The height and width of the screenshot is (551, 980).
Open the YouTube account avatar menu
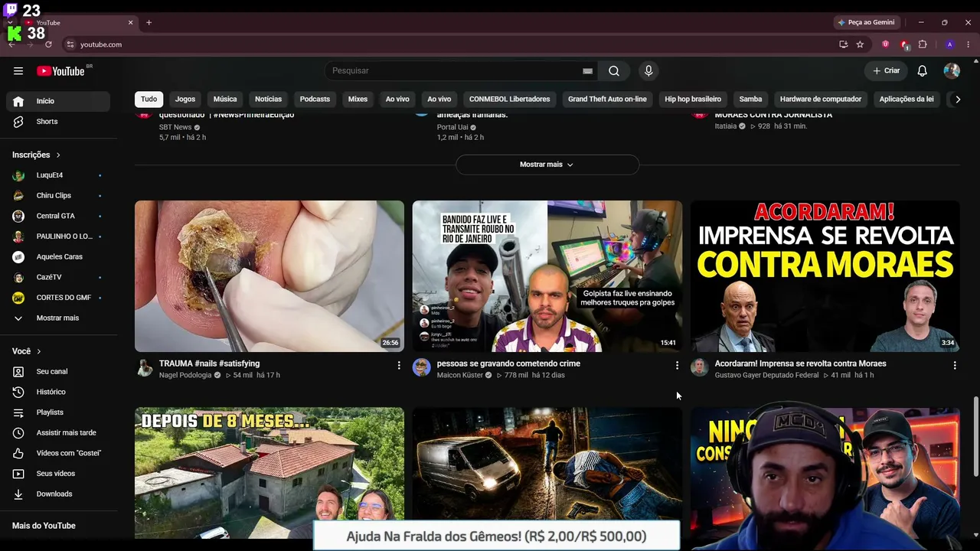[952, 71]
